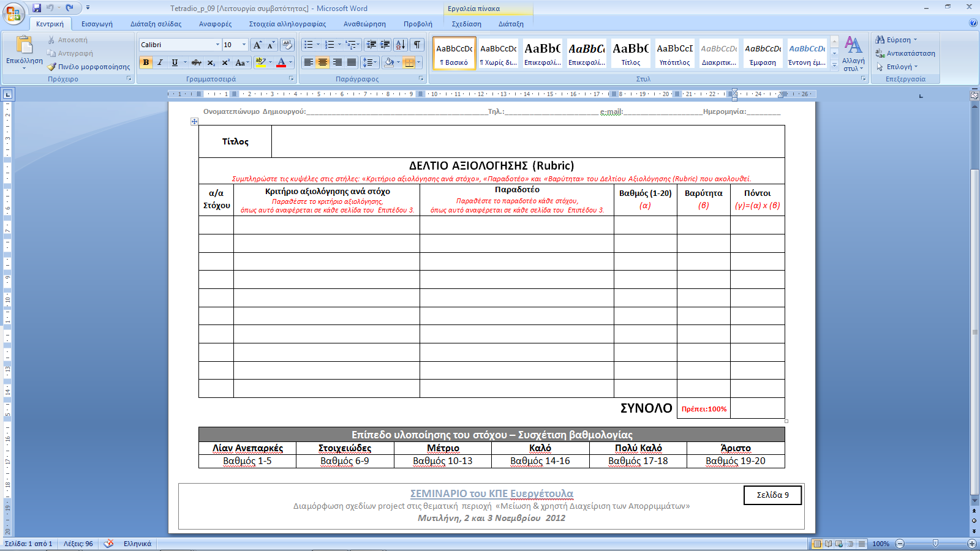Viewport: 980px width, 551px height.
Task: Toggle Underline formatting
Action: (175, 62)
